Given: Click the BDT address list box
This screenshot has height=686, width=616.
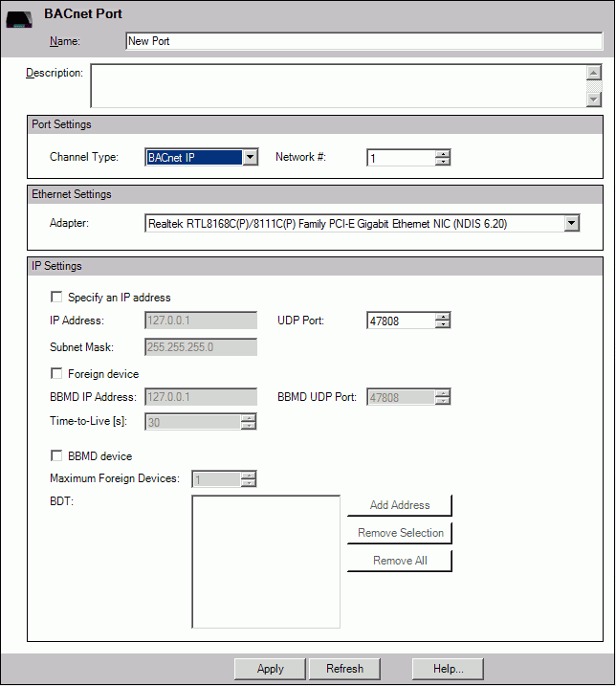Looking at the screenshot, I should pyautogui.click(x=266, y=561).
